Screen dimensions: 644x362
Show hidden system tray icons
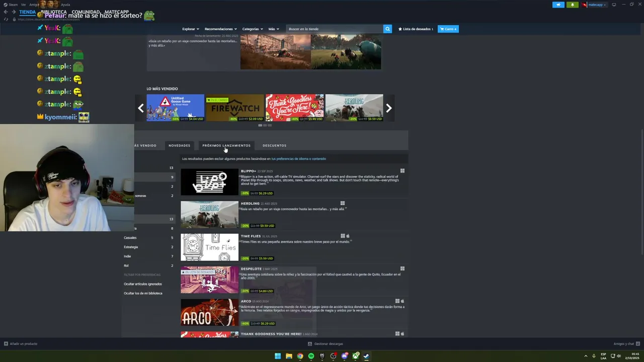[x=587, y=356]
